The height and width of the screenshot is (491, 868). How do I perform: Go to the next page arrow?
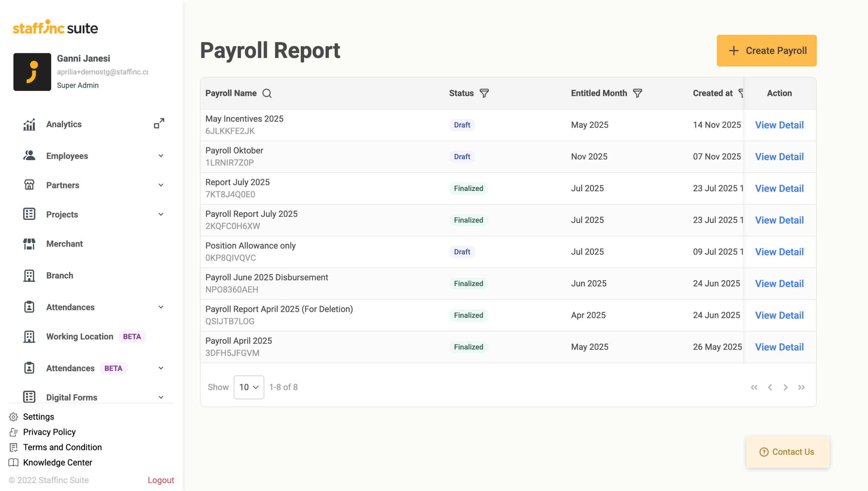pos(786,387)
